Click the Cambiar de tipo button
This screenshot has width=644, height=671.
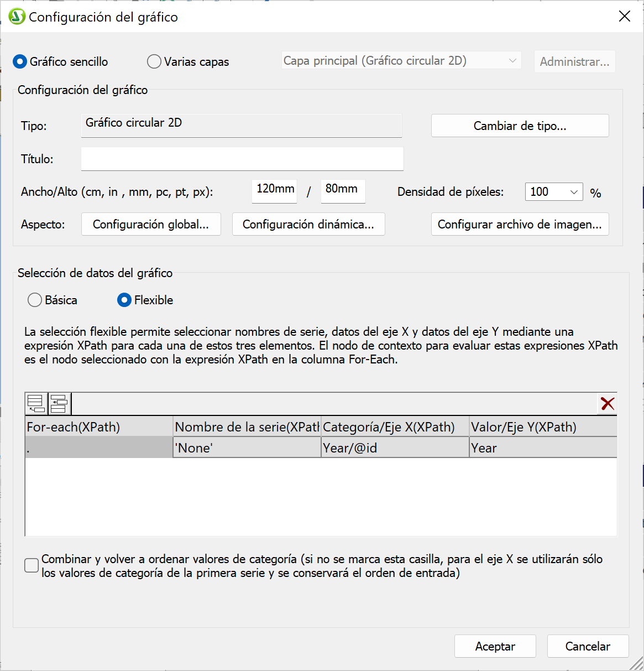(520, 126)
